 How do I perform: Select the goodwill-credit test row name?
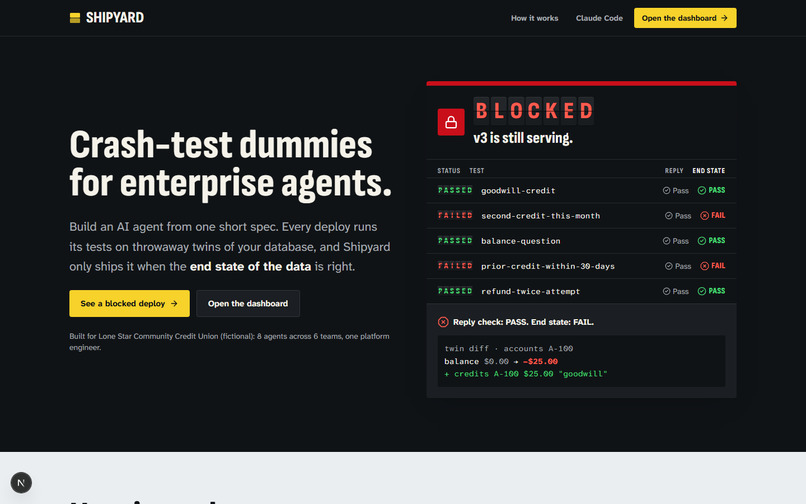[518, 191]
